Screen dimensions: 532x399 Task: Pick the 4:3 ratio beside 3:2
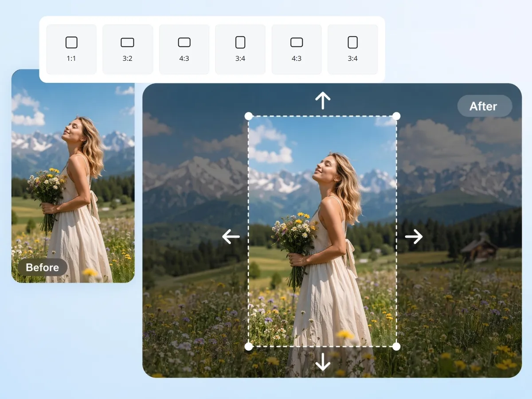click(x=184, y=49)
